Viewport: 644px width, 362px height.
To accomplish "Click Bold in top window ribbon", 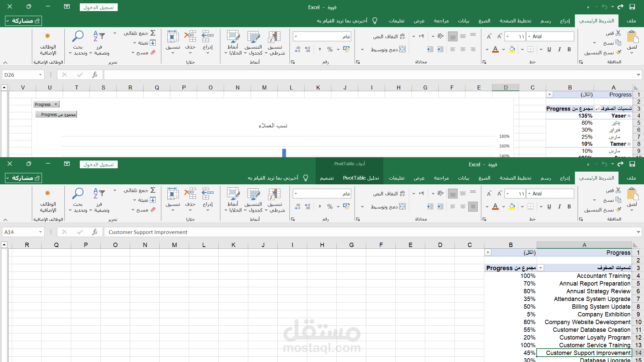I will pos(569,50).
